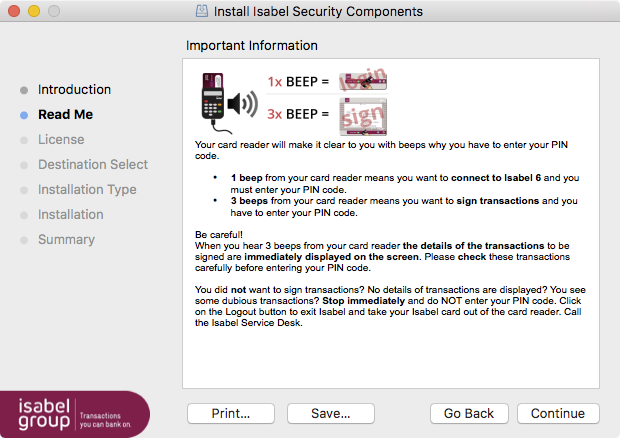The image size is (620, 438).
Task: Select the Read Me step
Action: (x=66, y=115)
